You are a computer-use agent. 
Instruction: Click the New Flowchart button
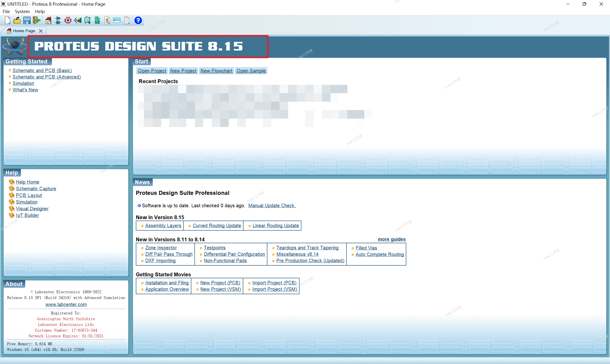point(216,71)
